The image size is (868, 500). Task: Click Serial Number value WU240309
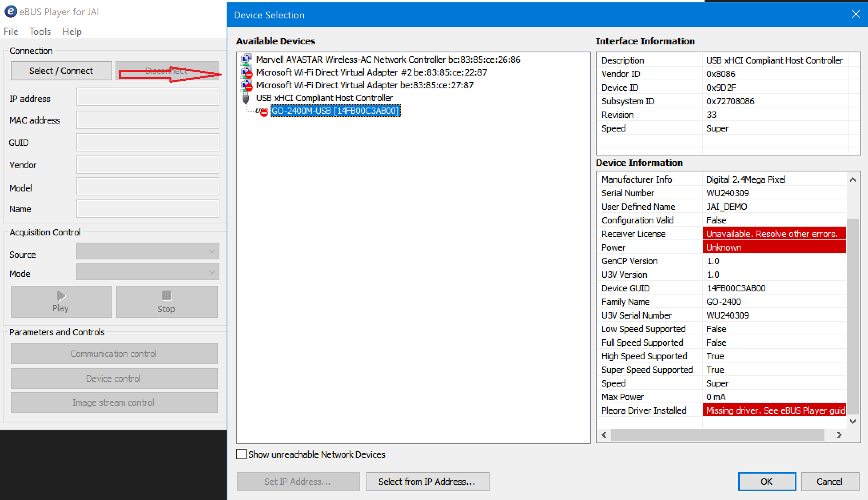(727, 193)
